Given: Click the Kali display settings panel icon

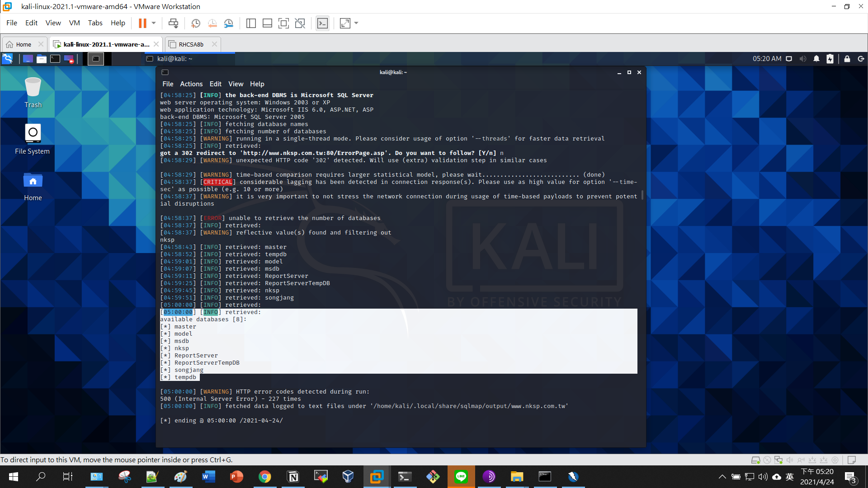Looking at the screenshot, I should point(789,59).
